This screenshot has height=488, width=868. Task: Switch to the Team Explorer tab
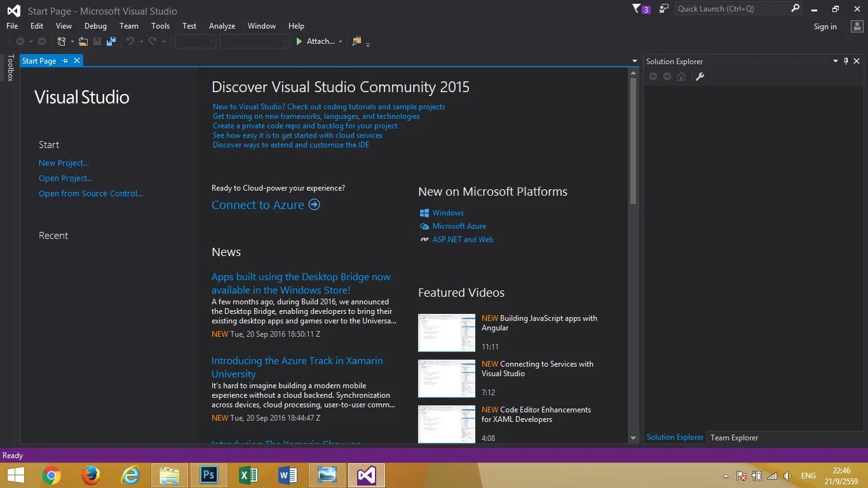click(734, 437)
